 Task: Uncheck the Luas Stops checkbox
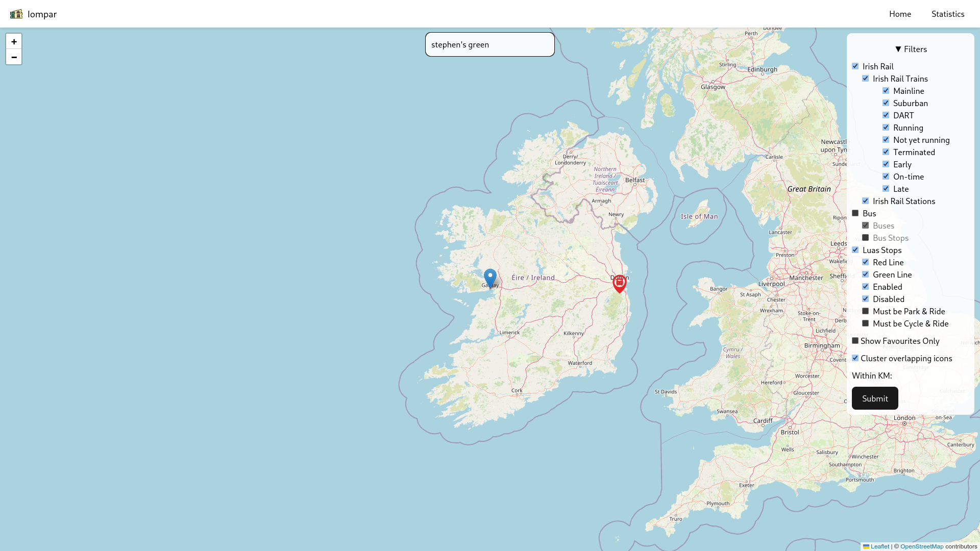855,250
